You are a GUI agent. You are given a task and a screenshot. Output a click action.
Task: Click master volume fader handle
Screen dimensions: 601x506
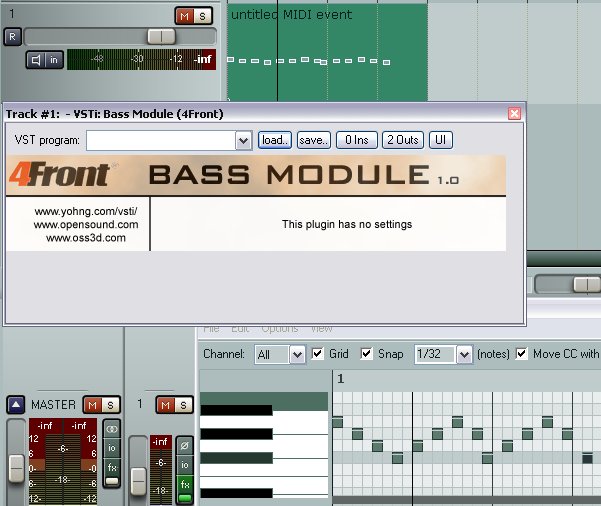(x=16, y=468)
